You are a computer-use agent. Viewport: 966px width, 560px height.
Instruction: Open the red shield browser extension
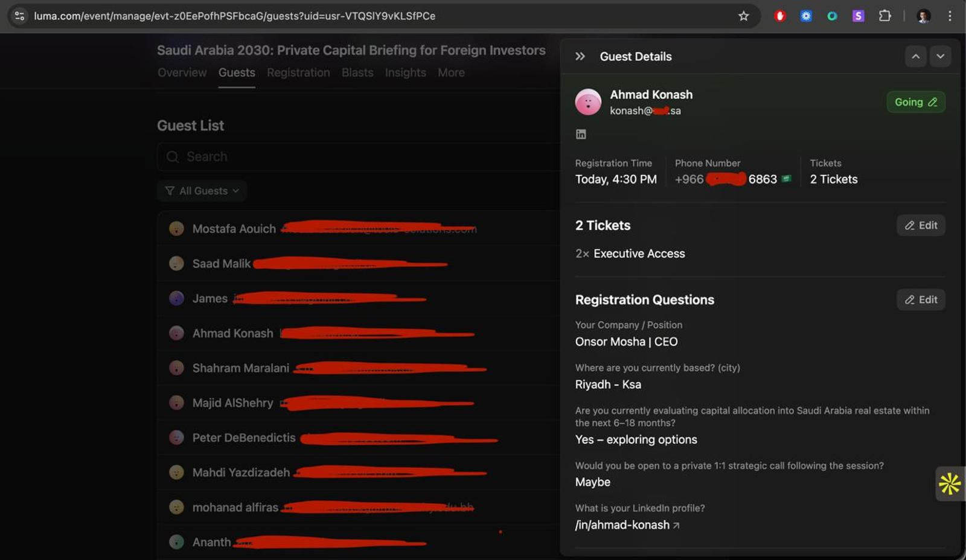coord(780,16)
